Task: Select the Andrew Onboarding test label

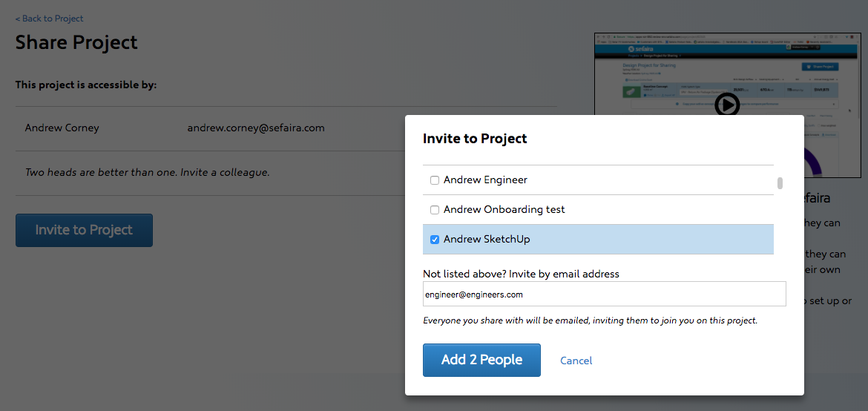Action: [x=504, y=210]
